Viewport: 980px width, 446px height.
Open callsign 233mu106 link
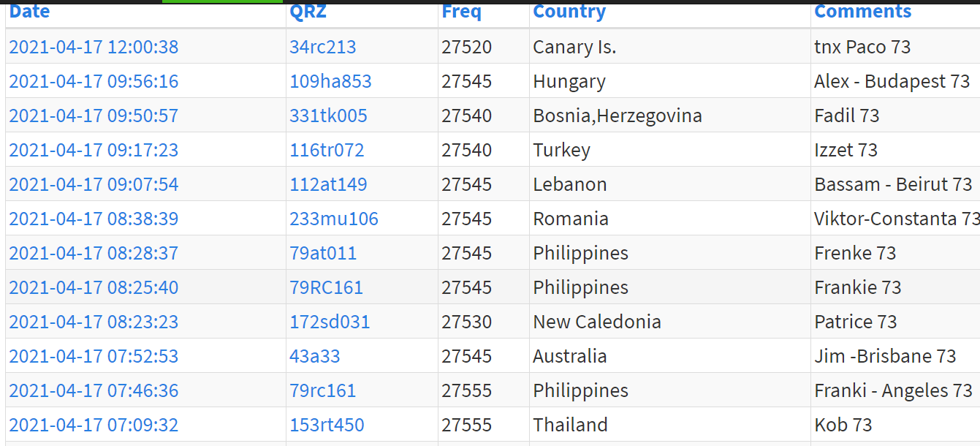tap(334, 219)
